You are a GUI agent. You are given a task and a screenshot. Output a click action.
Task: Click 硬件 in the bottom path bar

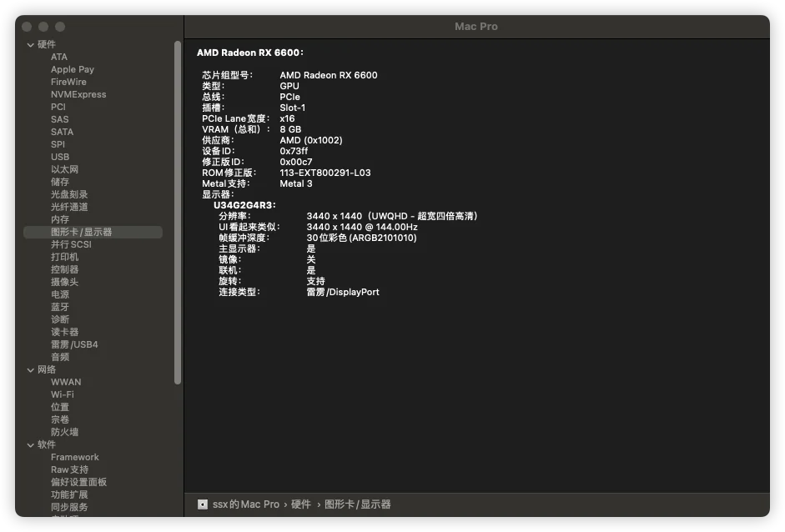301,504
